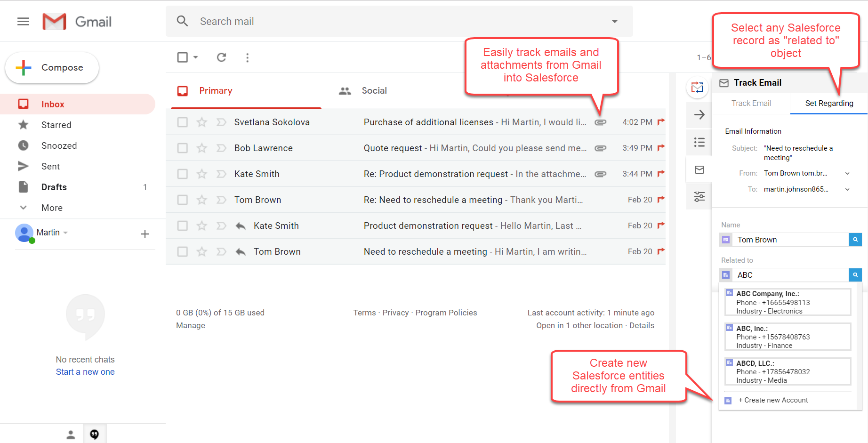Image resolution: width=868 pixels, height=443 pixels.
Task: Open the settings sliders icon in the Salesforce sidebar
Action: point(699,196)
